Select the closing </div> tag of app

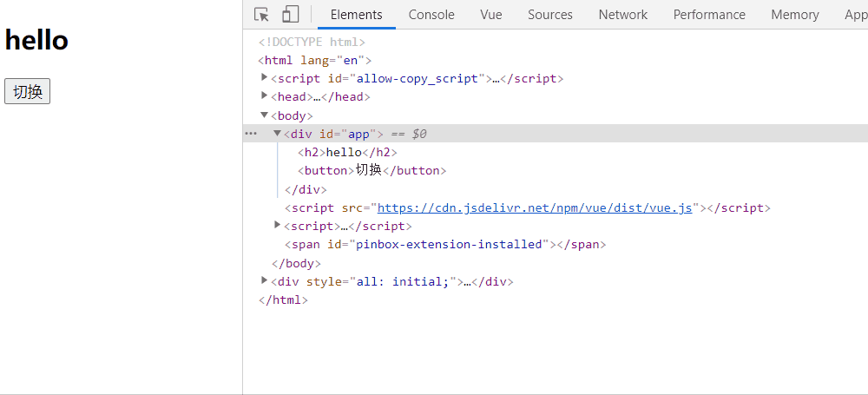(306, 189)
